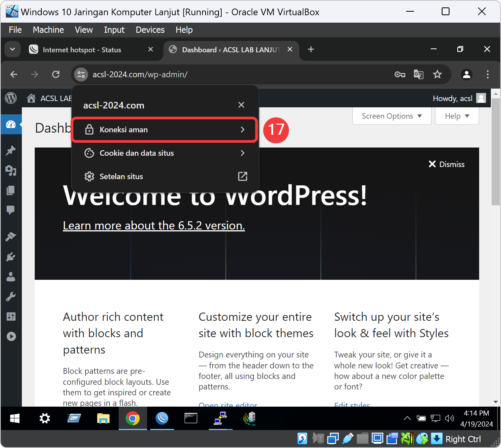Click VirtualBox USB devices status icon
The width and height of the screenshot is (501, 448).
pos(348,439)
